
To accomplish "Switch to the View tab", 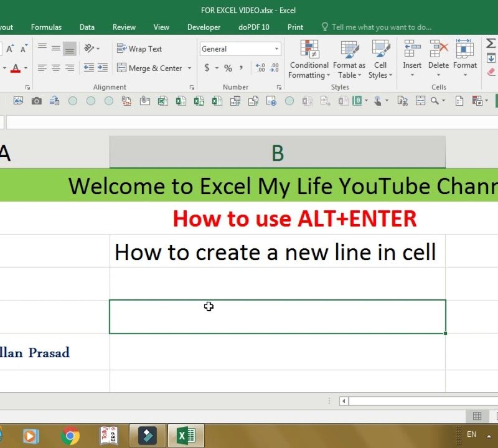I will tap(161, 27).
